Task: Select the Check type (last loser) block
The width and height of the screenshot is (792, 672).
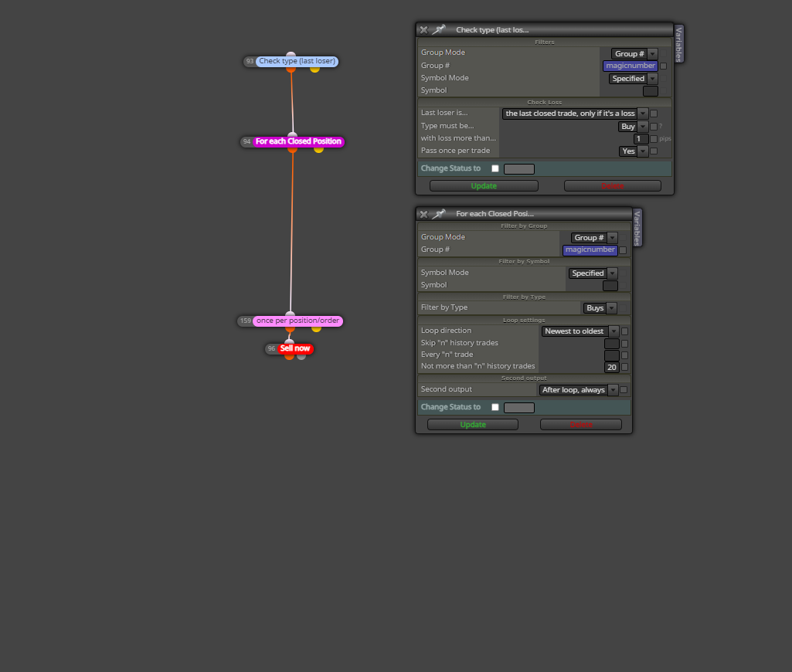Action: [x=297, y=61]
